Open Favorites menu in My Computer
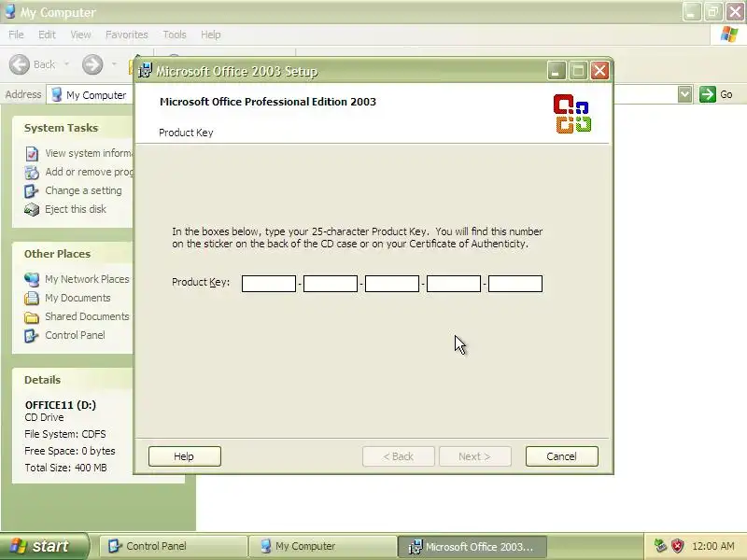747x560 pixels. 127,35
